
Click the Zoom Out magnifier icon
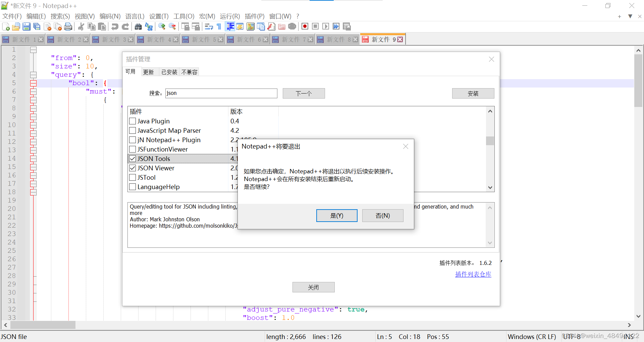click(172, 26)
